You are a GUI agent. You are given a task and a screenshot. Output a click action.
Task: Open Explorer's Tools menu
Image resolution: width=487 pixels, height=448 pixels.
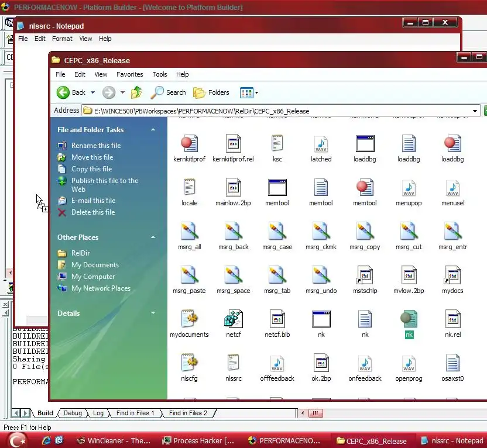[x=160, y=74]
